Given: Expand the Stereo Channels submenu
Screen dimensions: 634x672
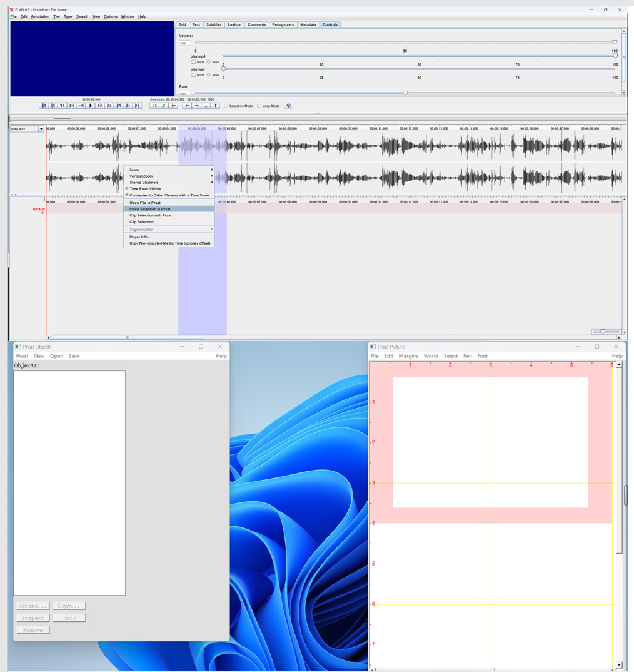Looking at the screenshot, I should (169, 182).
